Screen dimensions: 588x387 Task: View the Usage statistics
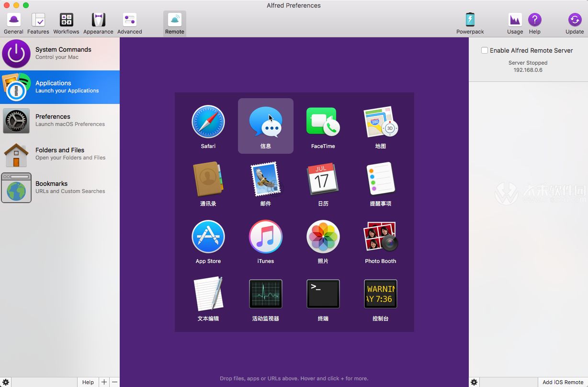point(515,23)
